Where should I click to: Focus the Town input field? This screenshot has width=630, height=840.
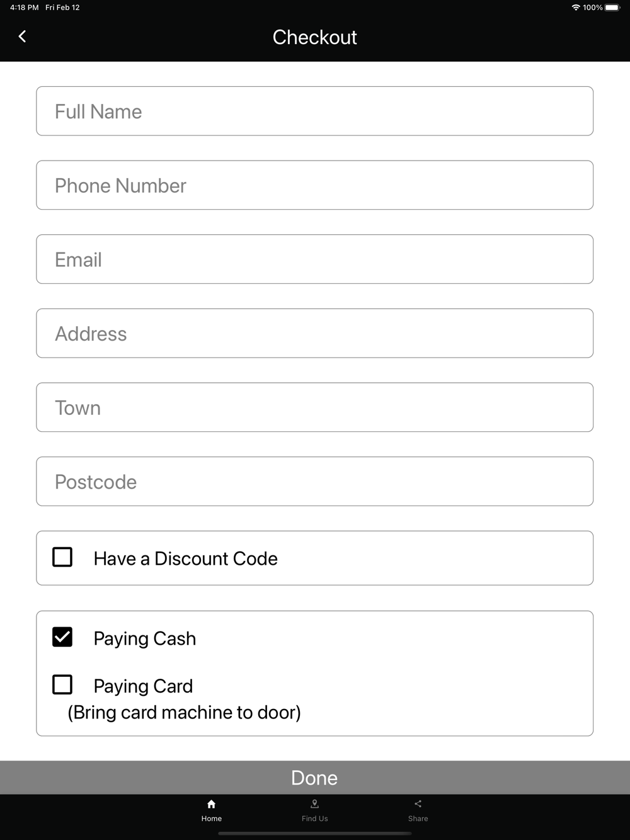pos(315,407)
